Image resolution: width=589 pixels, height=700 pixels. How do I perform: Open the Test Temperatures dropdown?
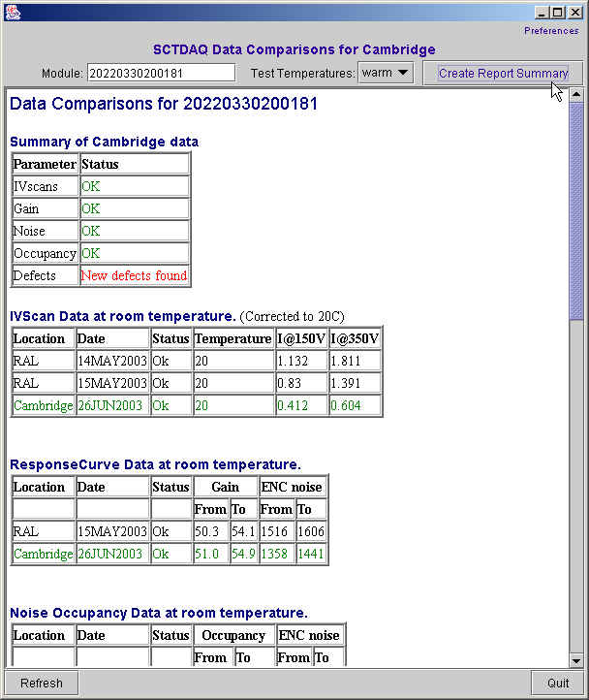tap(386, 73)
